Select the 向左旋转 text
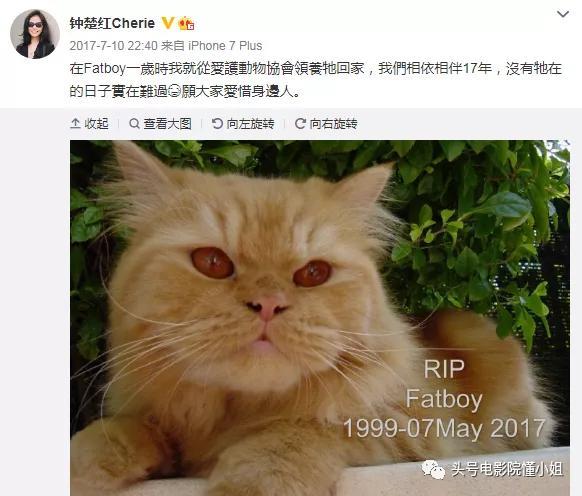 coord(251,123)
